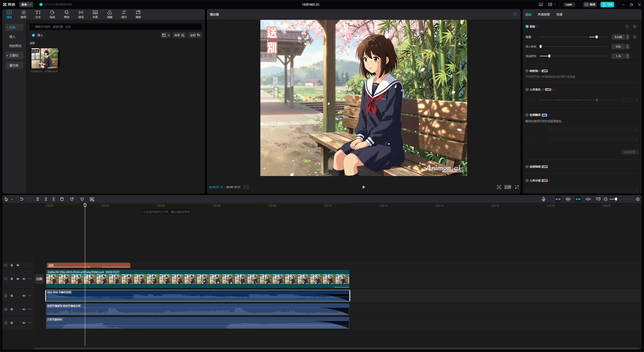Click the microphone record voiceover icon
The height and width of the screenshot is (352, 644).
tap(544, 199)
